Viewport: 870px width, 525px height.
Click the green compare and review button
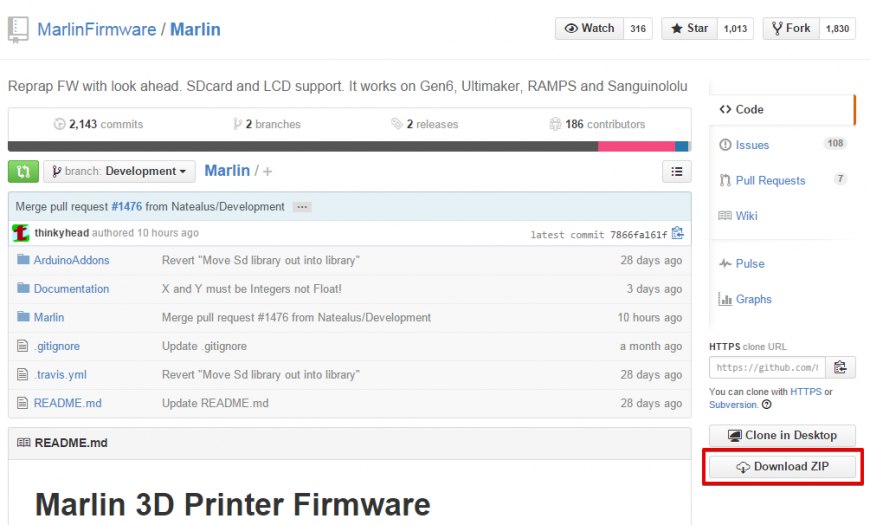click(x=23, y=171)
